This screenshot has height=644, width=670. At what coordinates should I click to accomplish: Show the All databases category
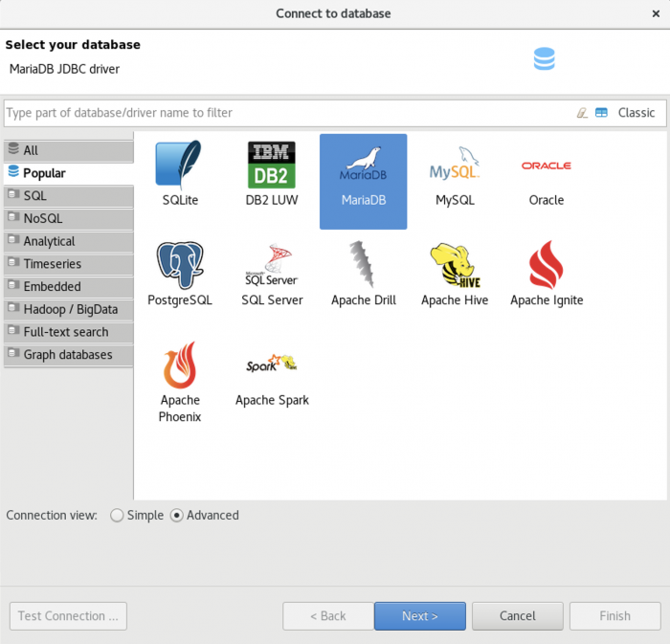click(69, 150)
